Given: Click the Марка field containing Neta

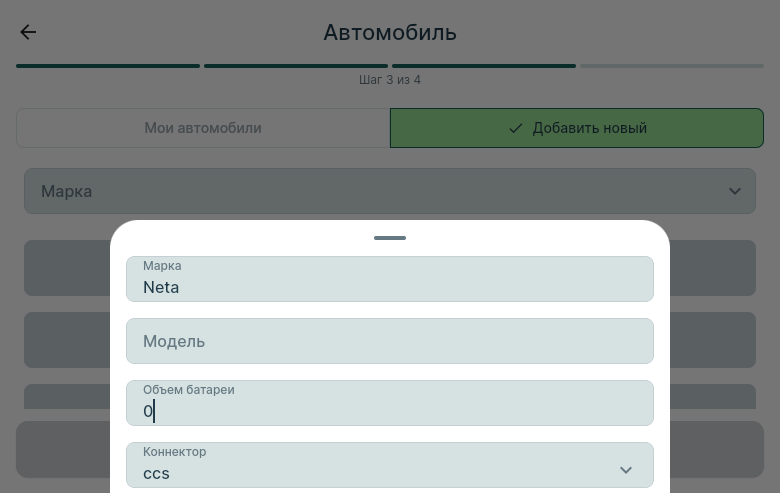Looking at the screenshot, I should (389, 279).
